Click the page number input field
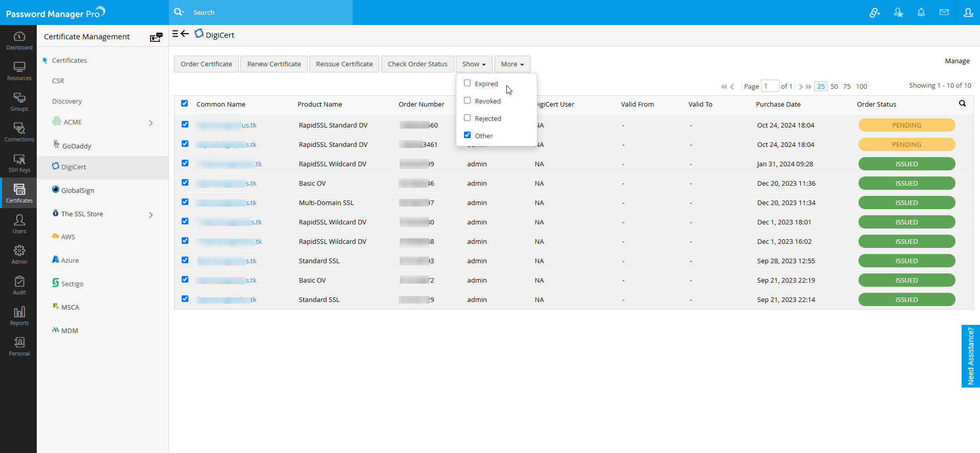980x453 pixels. point(769,86)
